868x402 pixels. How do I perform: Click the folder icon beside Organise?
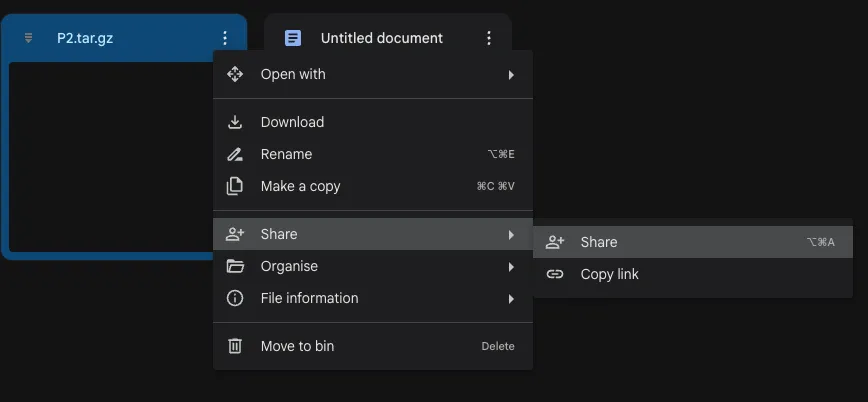235,266
